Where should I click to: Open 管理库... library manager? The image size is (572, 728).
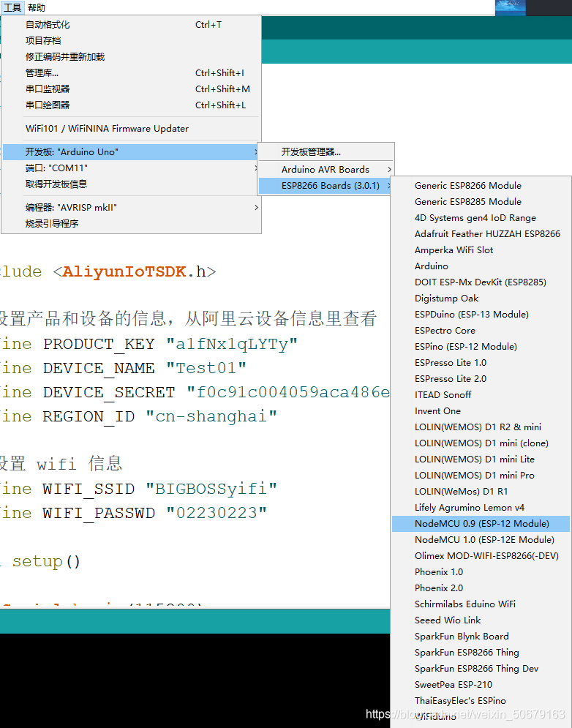[x=132, y=73]
